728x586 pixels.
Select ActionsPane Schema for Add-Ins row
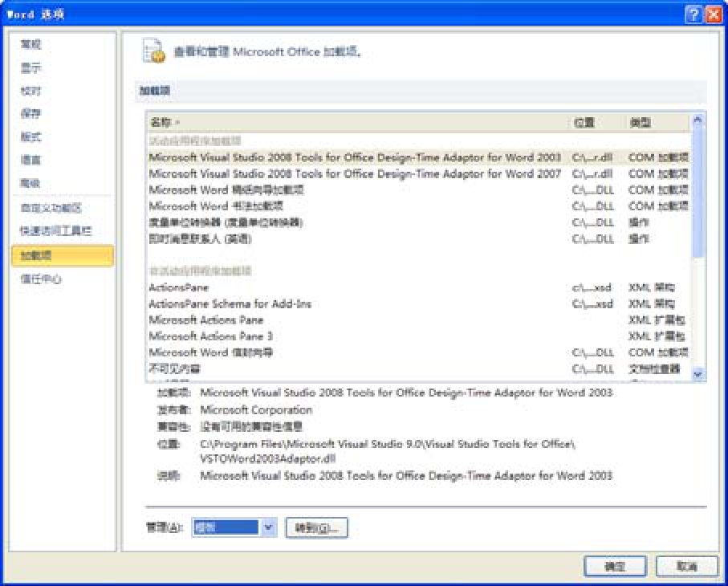418,304
